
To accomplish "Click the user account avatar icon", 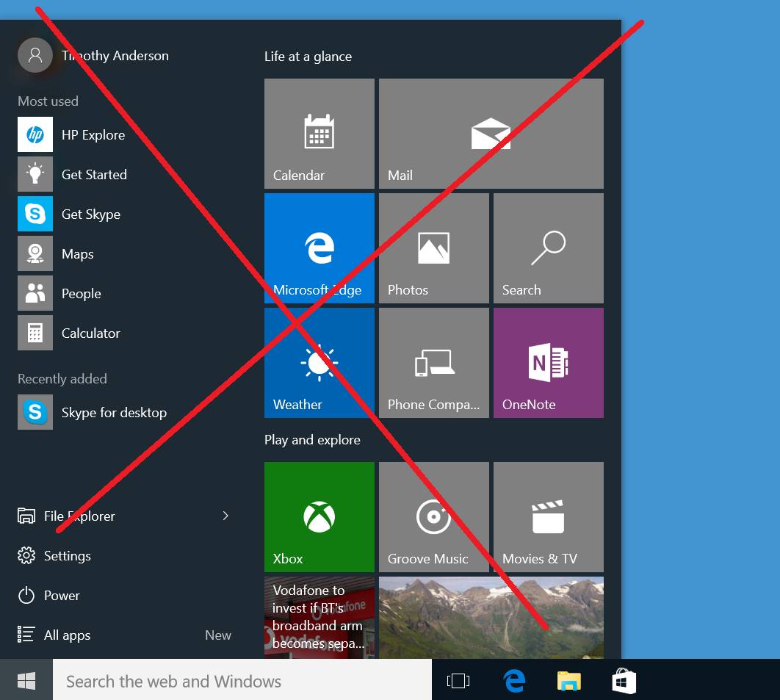I will tap(35, 55).
